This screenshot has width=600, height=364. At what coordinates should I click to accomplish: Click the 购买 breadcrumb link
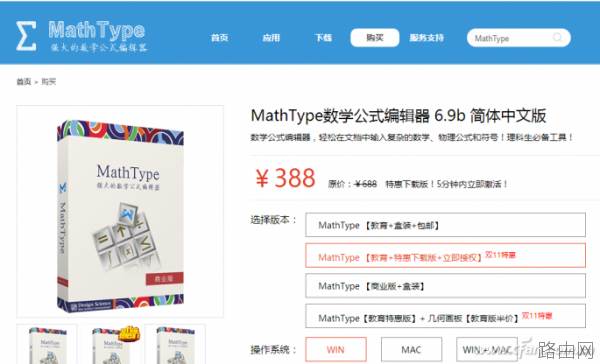point(49,82)
